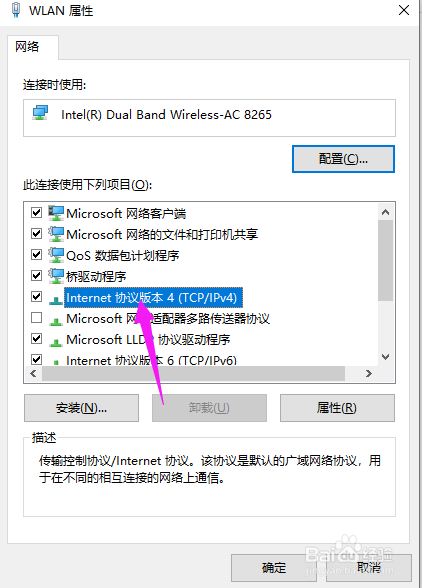Click the vertical scrollbar thumb
Image resolution: width=422 pixels, height=588 pixels.
(385, 261)
